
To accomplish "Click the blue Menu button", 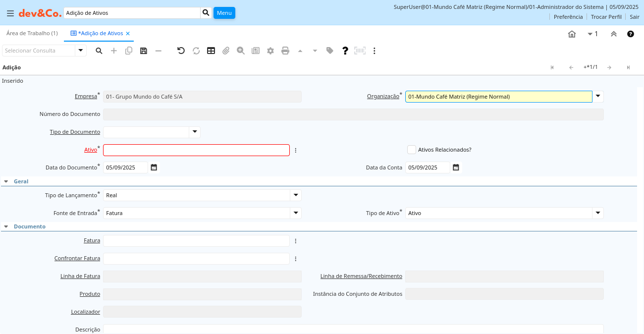I will (224, 13).
